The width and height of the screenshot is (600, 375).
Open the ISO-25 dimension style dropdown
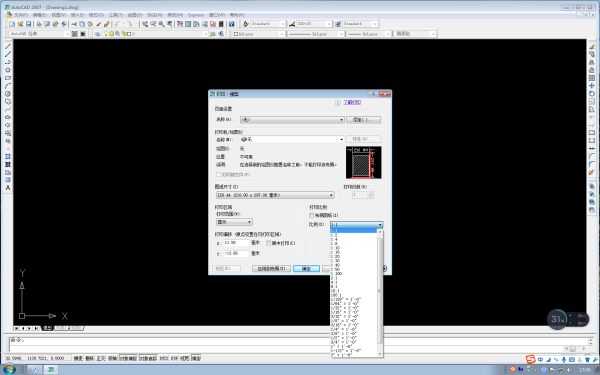coord(314,24)
